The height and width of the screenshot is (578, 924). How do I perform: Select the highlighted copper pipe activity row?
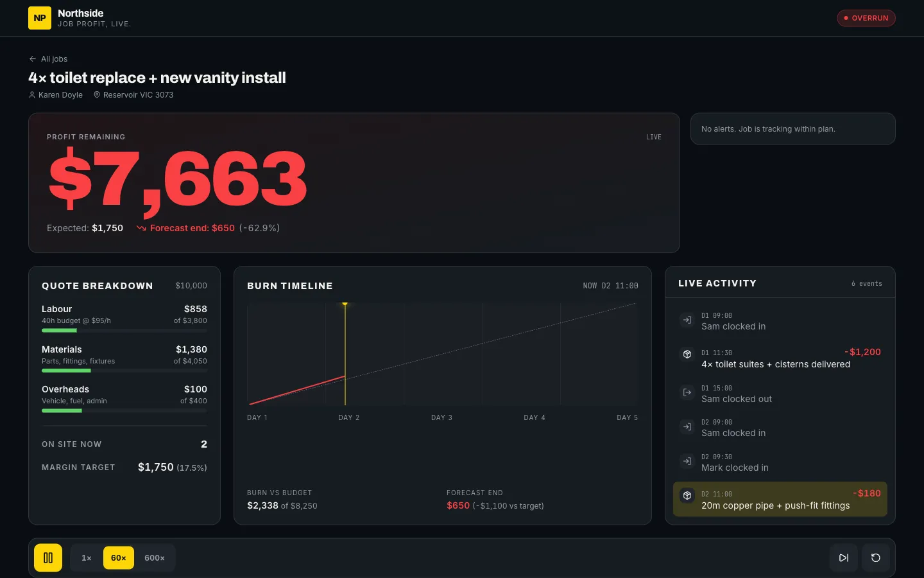tap(780, 499)
